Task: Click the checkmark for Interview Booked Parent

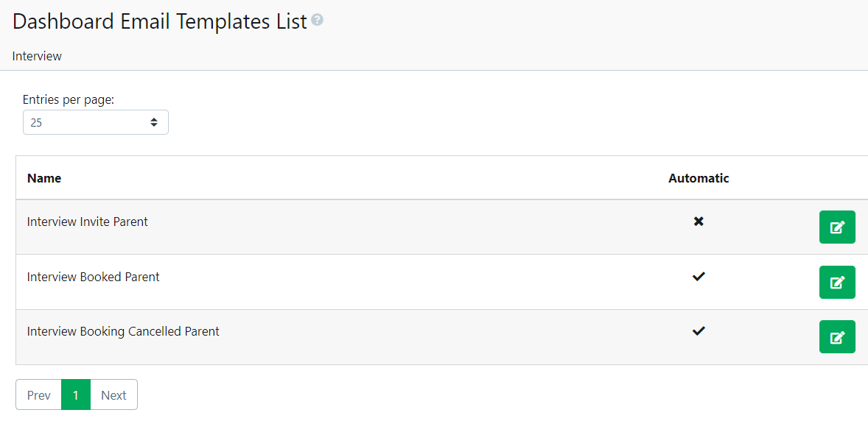Action: 699,276
